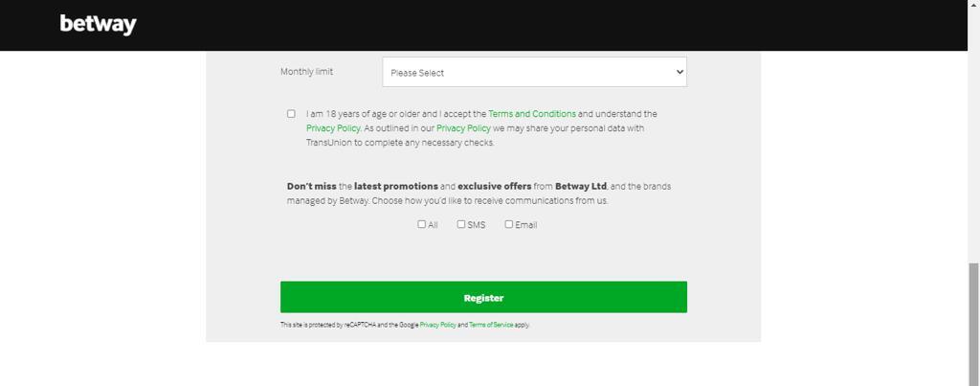Viewport: 980px width, 386px height.
Task: Open the Terms and Conditions link
Action: pos(532,114)
